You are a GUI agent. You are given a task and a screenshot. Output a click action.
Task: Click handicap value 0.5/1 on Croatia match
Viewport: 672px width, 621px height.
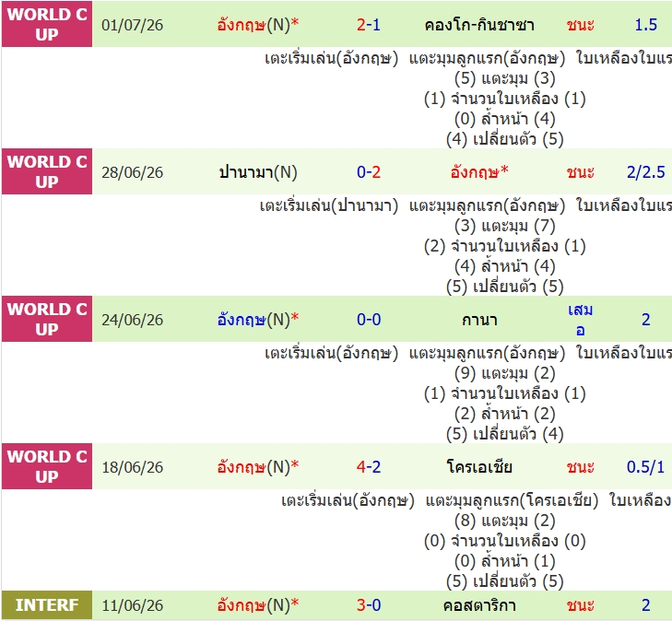coord(645,467)
